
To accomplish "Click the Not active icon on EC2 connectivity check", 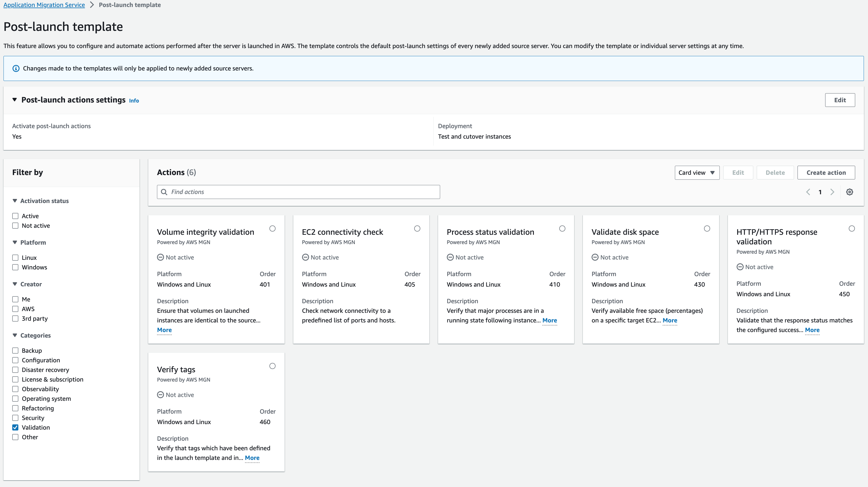I will click(305, 257).
